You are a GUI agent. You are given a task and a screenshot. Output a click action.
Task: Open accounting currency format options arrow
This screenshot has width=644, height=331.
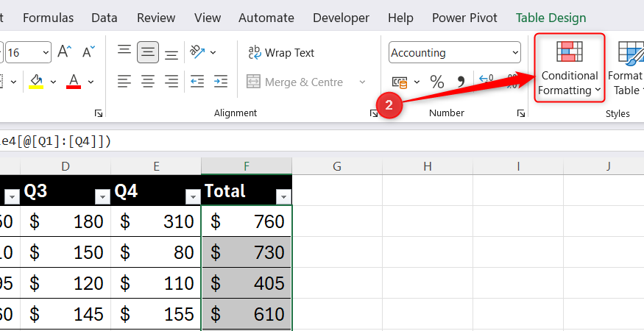(x=417, y=82)
